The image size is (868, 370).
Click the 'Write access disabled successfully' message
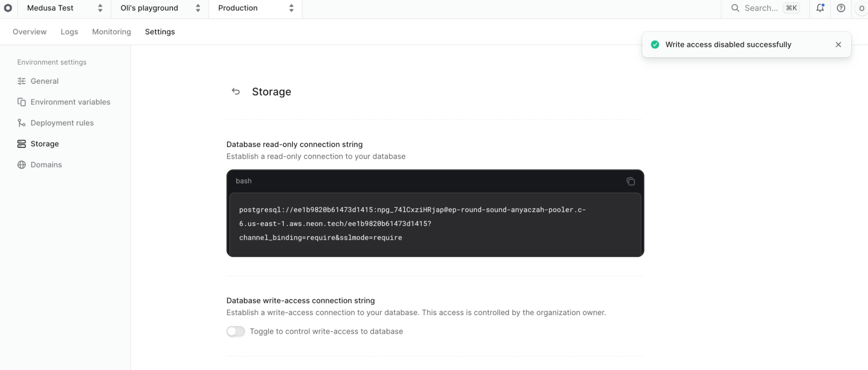pyautogui.click(x=728, y=45)
